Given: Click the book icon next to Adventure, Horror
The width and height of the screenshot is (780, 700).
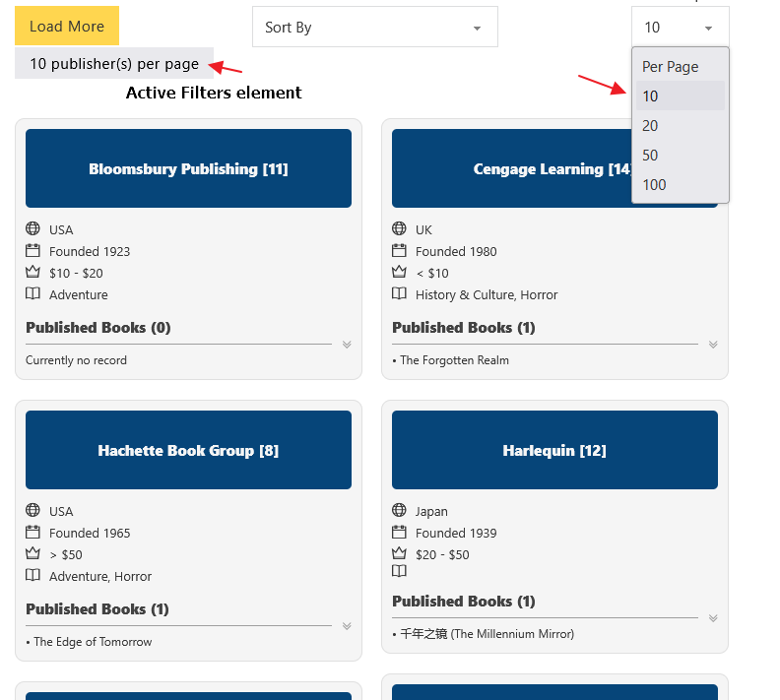Looking at the screenshot, I should [x=32, y=576].
